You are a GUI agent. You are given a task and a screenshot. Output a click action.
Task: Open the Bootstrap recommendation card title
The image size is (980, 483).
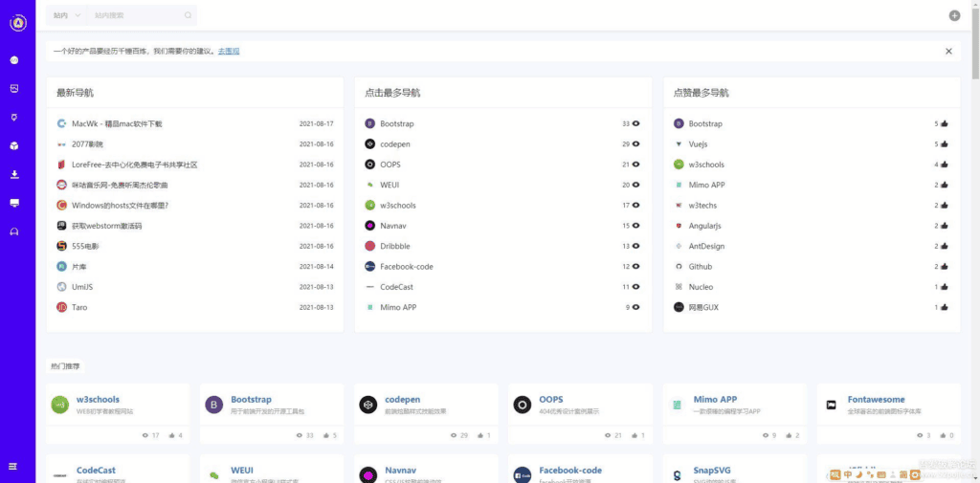click(x=252, y=399)
